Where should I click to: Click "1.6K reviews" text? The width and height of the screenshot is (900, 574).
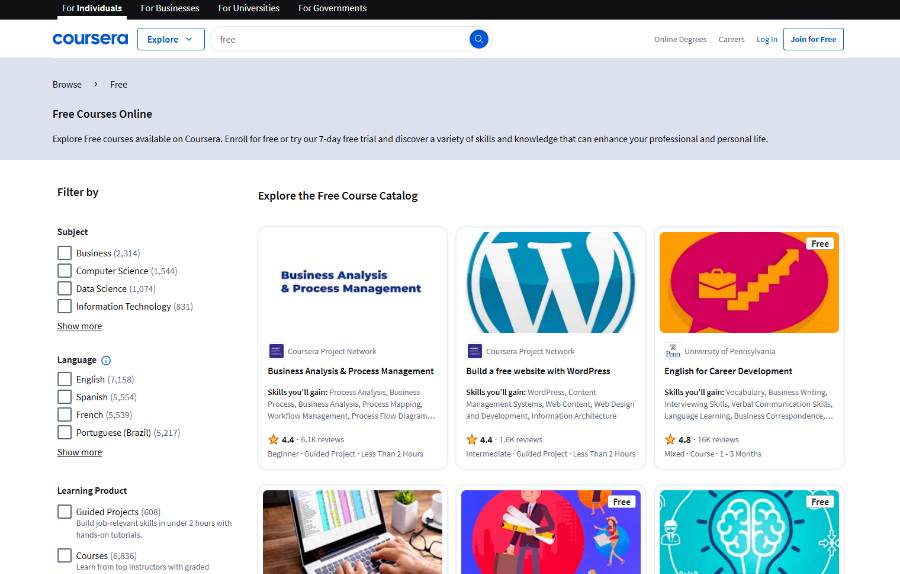[521, 440]
